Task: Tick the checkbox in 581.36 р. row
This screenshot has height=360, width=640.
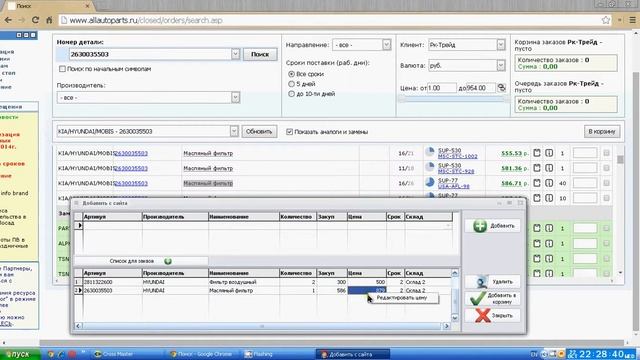Action: point(606,168)
